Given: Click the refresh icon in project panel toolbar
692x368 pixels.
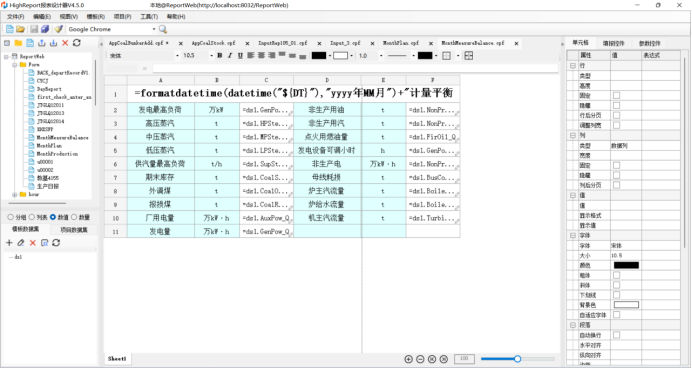Looking at the screenshot, I should [x=77, y=43].
